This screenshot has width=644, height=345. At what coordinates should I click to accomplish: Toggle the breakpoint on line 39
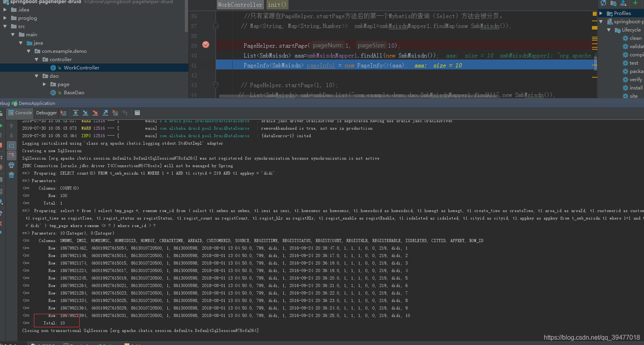click(x=206, y=45)
